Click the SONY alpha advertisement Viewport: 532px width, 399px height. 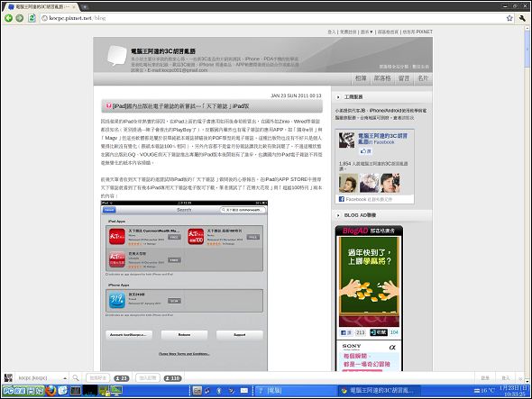(369, 356)
